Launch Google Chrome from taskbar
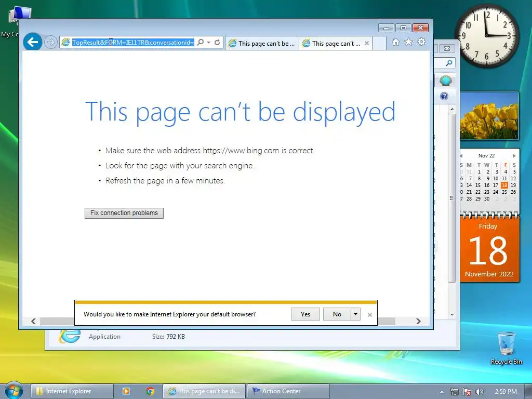Viewport: 532px width, 399px height. click(x=150, y=391)
